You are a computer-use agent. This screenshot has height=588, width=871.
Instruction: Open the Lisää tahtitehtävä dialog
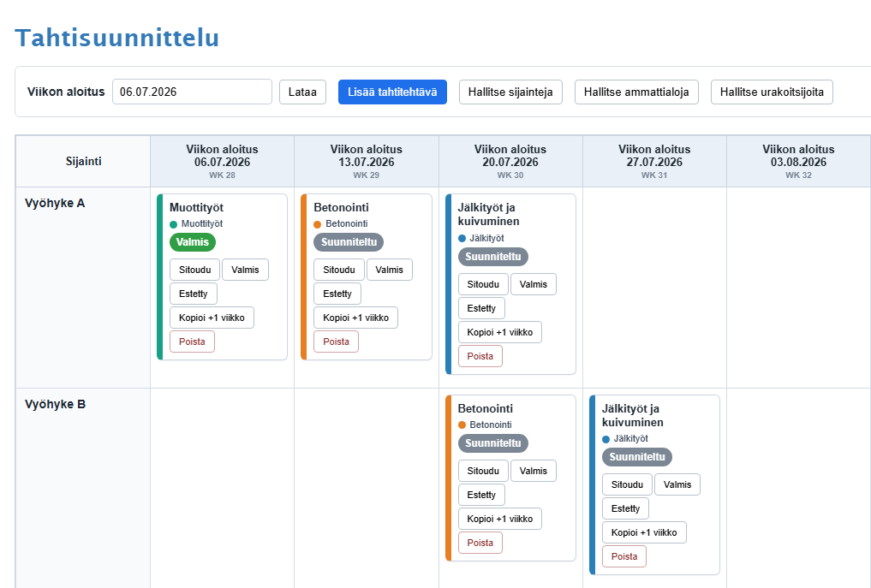[x=392, y=92]
